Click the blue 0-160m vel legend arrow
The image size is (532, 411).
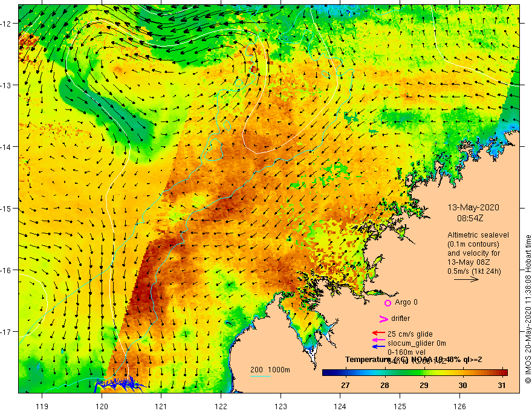(378, 346)
